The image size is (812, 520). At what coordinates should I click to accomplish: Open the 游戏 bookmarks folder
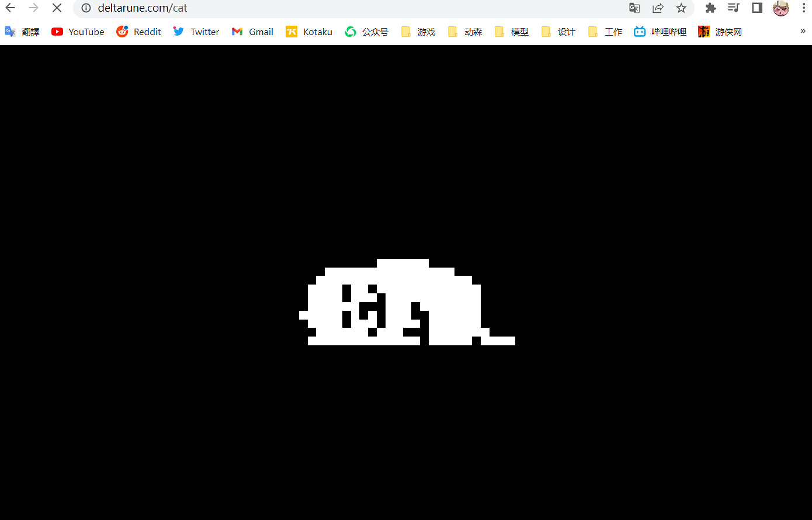click(x=418, y=32)
